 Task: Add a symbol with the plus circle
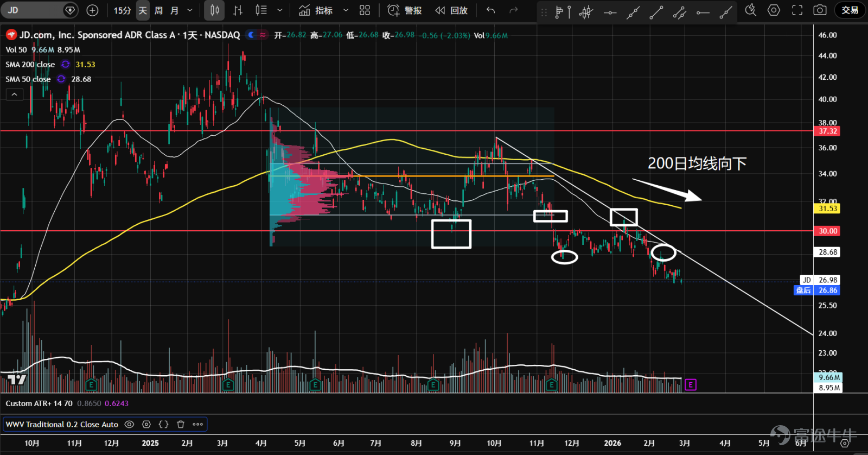[x=93, y=10]
